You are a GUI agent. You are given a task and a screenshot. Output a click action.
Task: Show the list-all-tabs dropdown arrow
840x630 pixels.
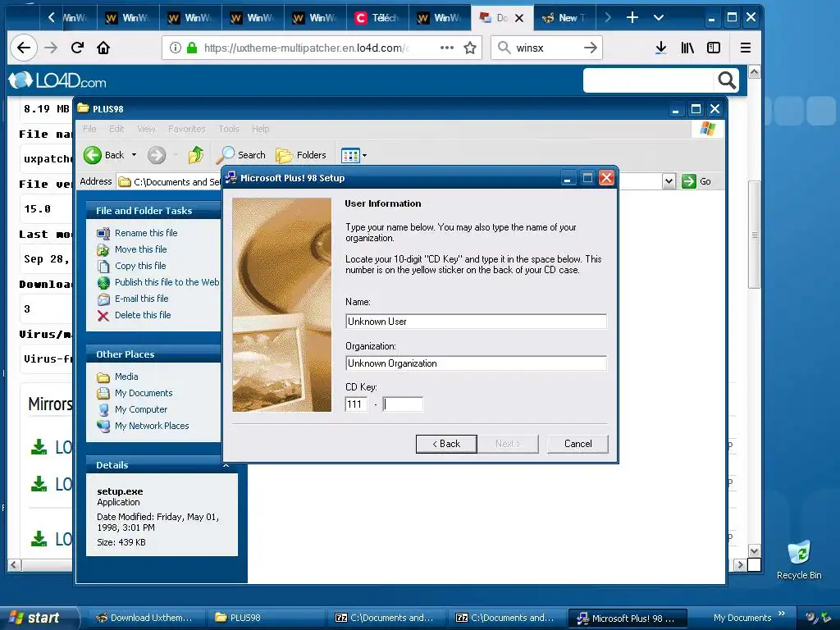(x=659, y=18)
